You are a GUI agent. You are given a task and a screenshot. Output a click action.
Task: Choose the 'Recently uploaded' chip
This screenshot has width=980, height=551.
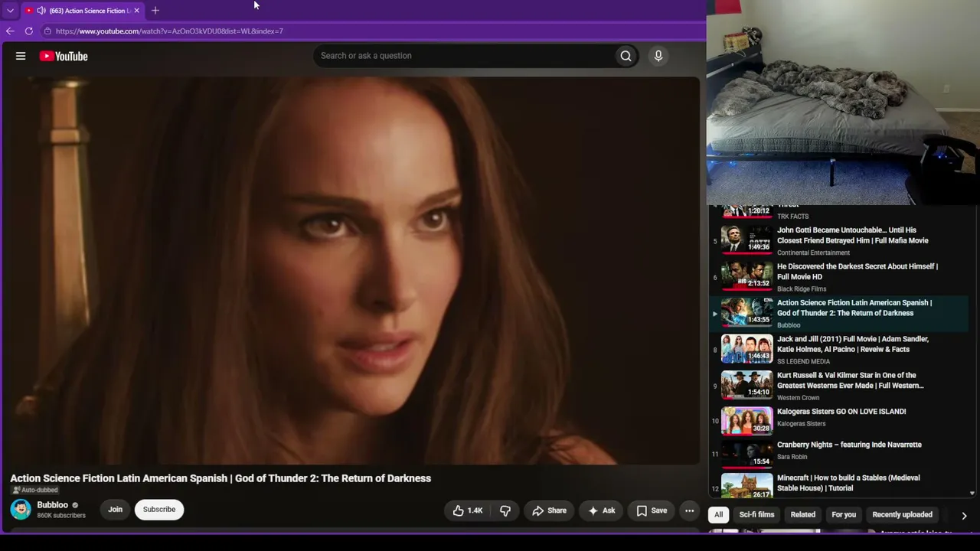(903, 515)
